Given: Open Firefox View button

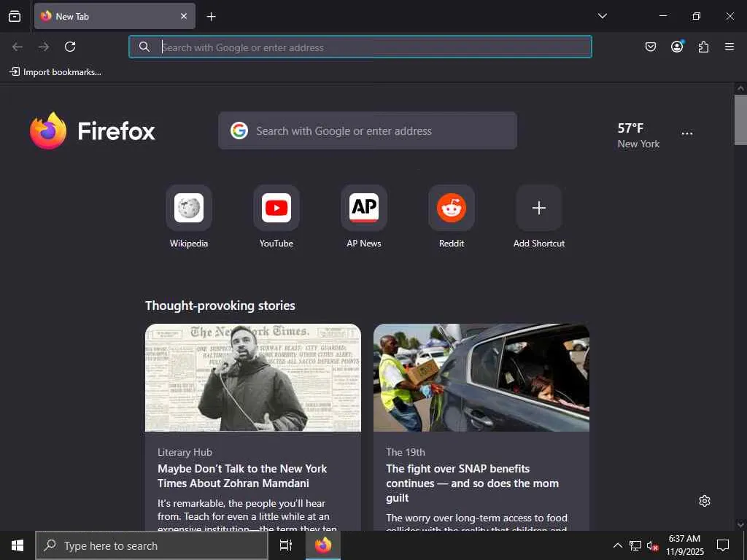Looking at the screenshot, I should pos(15,16).
